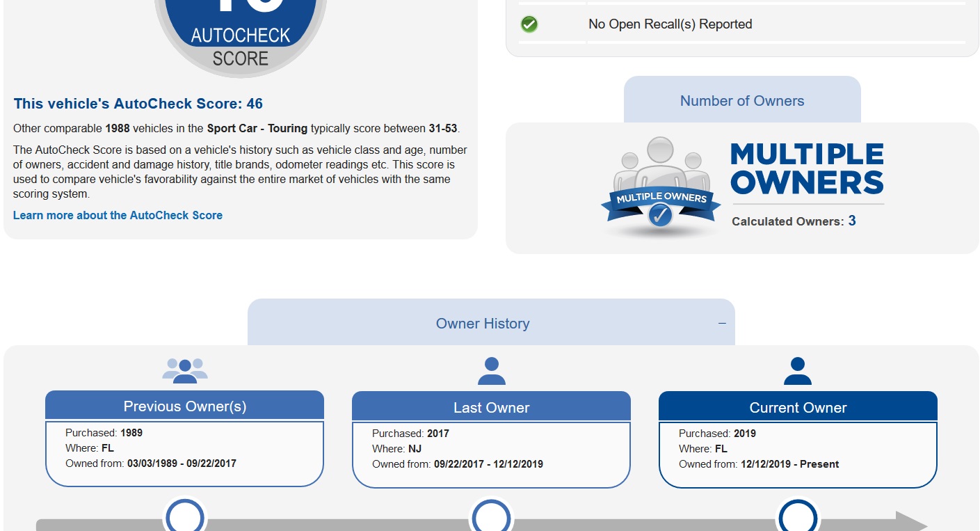Open Learn more about the AutoCheck Score link
Screen dimensions: 980x531
tap(118, 215)
